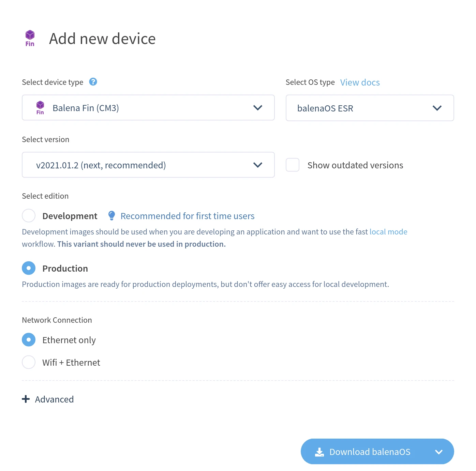Select the Development edition radio button

[x=29, y=215]
